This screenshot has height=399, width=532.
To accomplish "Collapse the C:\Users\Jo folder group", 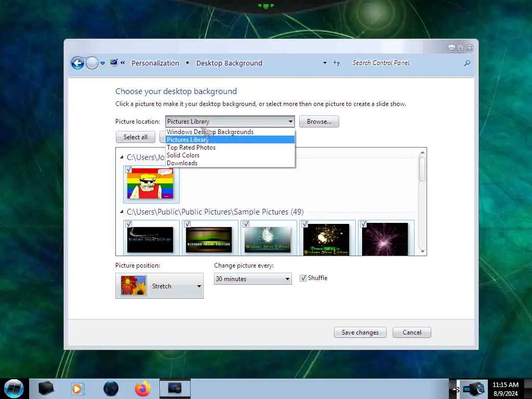I will [122, 157].
